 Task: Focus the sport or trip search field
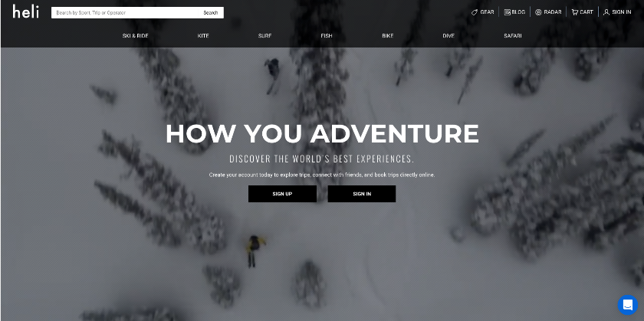pyautogui.click(x=126, y=13)
